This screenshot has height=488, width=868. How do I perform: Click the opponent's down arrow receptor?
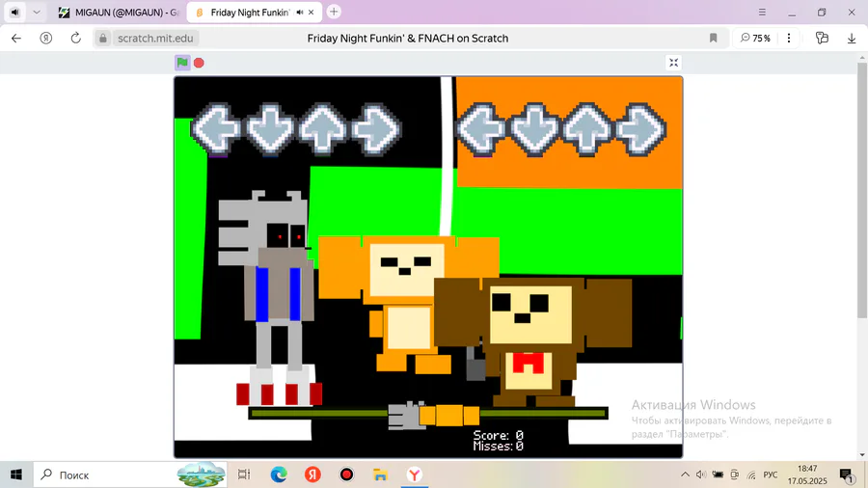click(x=270, y=129)
